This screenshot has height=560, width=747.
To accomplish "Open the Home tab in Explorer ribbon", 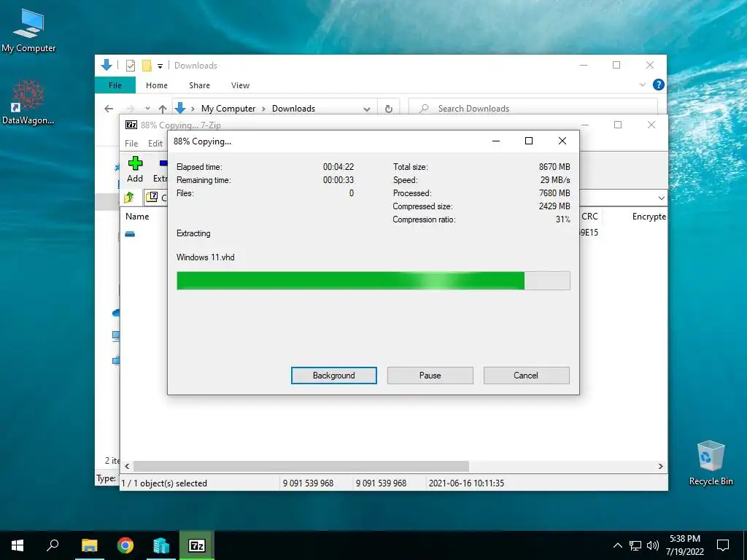I will (157, 85).
